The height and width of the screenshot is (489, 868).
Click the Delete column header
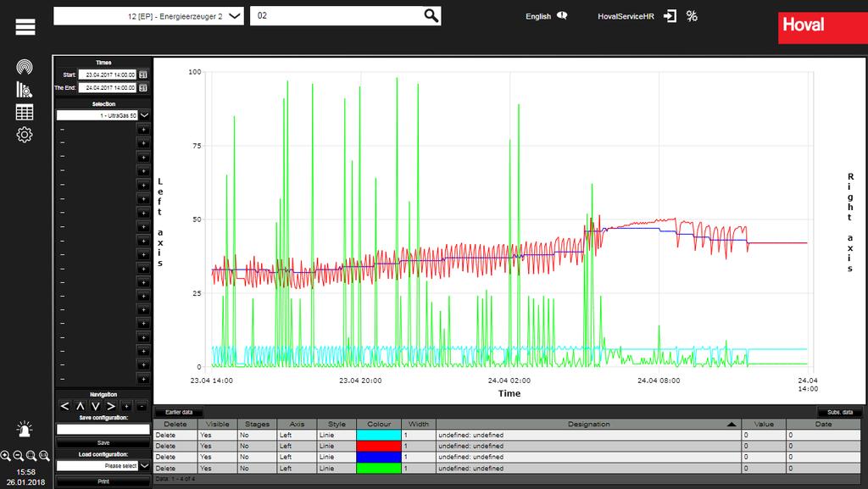175,425
